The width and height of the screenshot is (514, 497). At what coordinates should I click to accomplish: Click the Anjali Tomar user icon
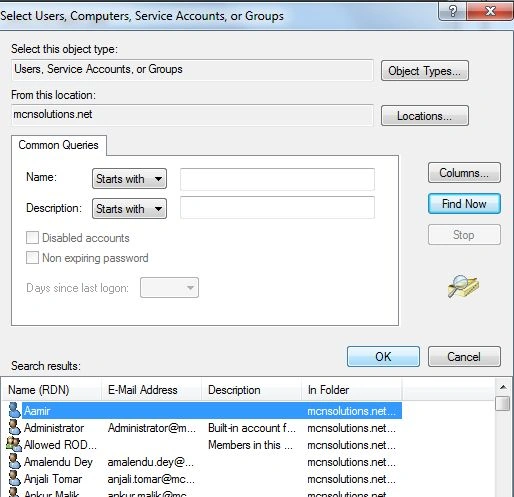(14, 479)
